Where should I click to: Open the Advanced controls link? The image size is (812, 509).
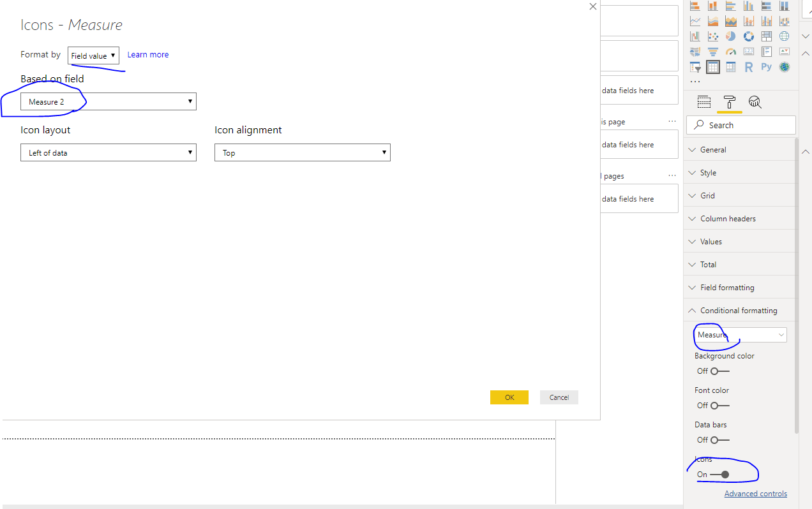click(x=755, y=494)
